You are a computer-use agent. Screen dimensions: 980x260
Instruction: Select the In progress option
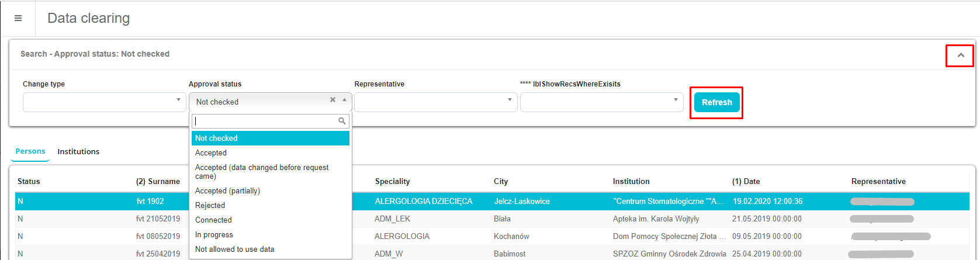click(x=214, y=234)
